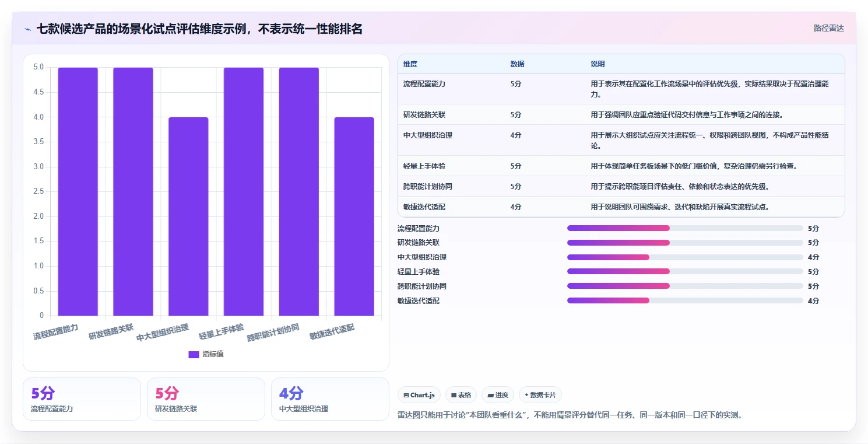This screenshot has height=444, width=868.
Task: Click the 4分 cell in 敏捷迭代适配 table row
Action: (x=516, y=207)
